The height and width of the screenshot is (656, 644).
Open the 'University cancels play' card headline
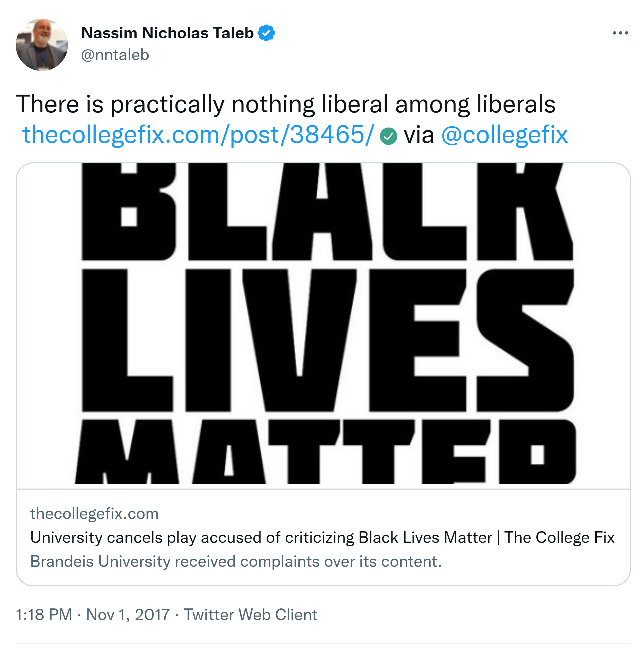(322, 537)
